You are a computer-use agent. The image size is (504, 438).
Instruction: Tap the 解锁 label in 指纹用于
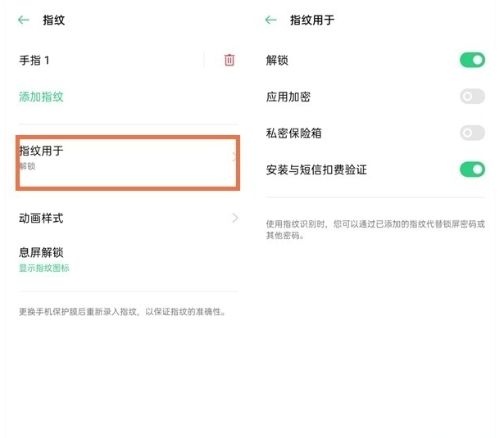click(277, 61)
